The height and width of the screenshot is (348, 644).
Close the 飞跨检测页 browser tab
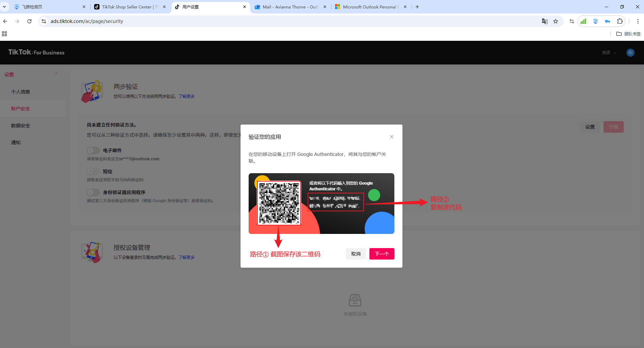(x=84, y=7)
